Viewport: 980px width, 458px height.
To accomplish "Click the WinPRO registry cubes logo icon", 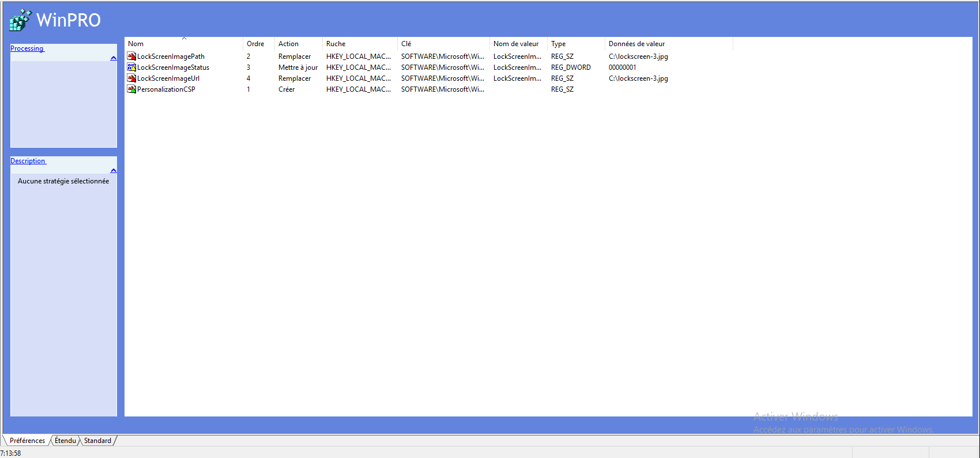I will pos(20,20).
